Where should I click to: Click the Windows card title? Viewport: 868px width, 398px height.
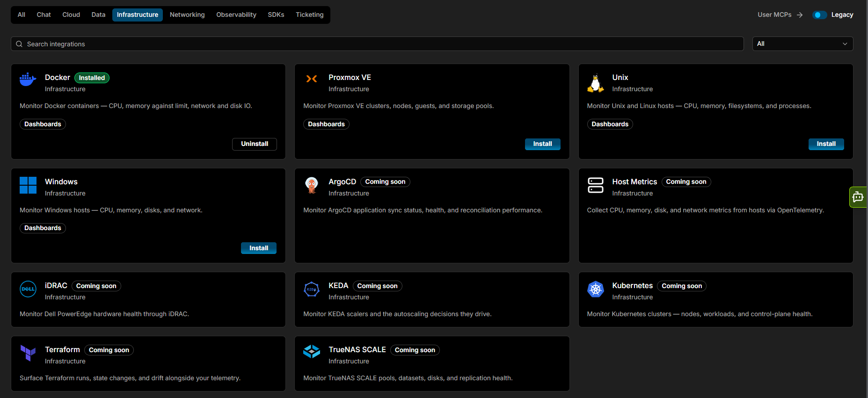click(61, 182)
